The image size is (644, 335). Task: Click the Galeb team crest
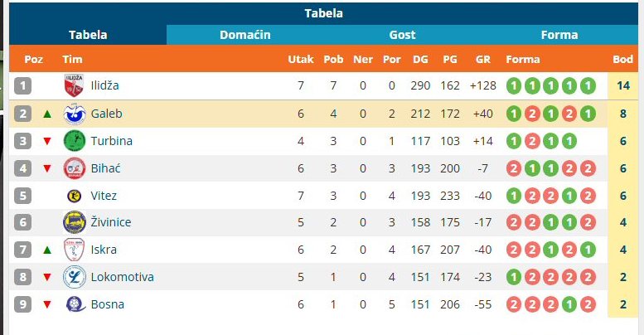click(75, 114)
